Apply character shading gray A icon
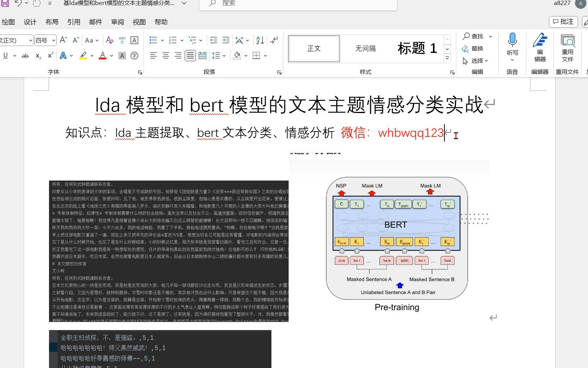Viewport: 588px width, 368px height. [x=122, y=56]
